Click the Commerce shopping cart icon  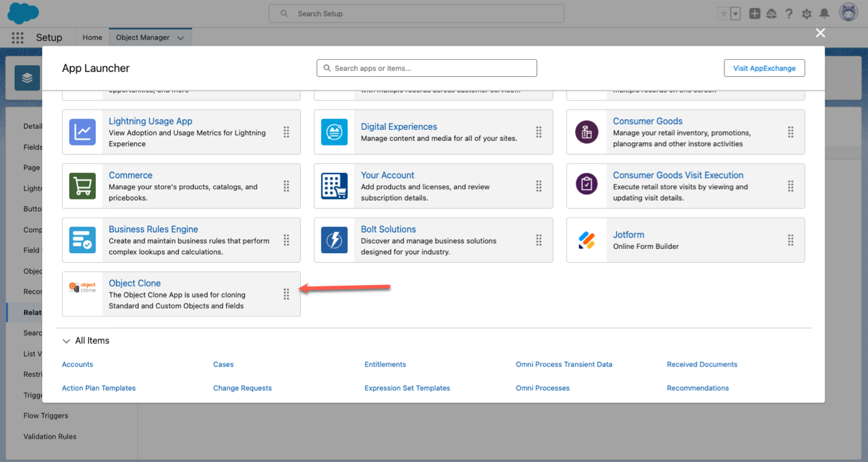point(82,186)
